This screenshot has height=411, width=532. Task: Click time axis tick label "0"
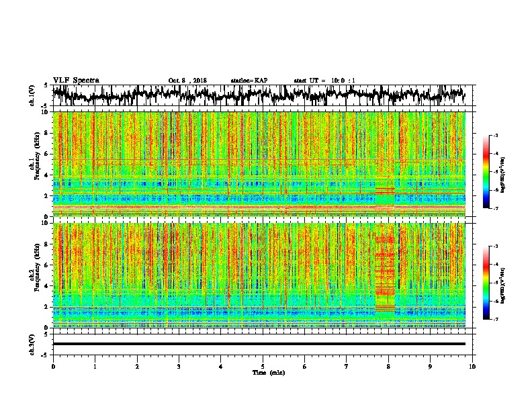(x=53, y=366)
